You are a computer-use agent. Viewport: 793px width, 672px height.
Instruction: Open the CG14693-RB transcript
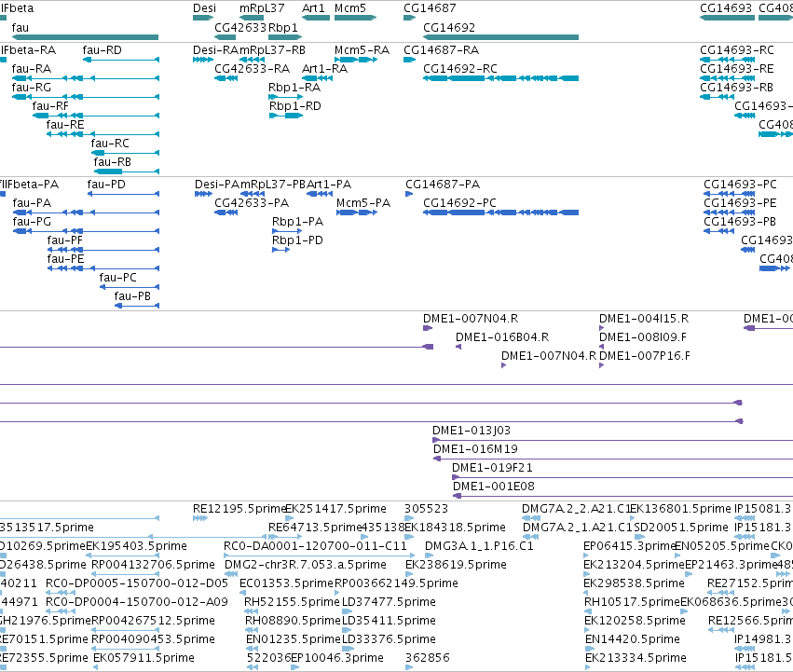[x=718, y=97]
